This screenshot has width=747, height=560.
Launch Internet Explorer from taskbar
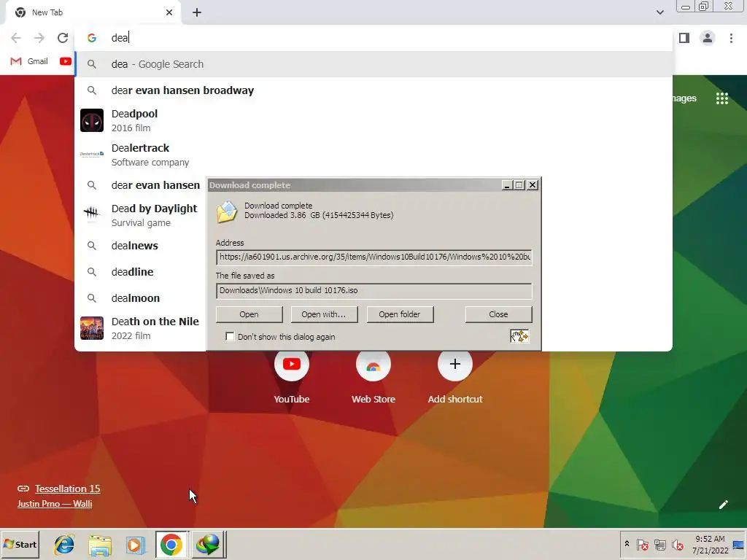pyautogui.click(x=64, y=545)
